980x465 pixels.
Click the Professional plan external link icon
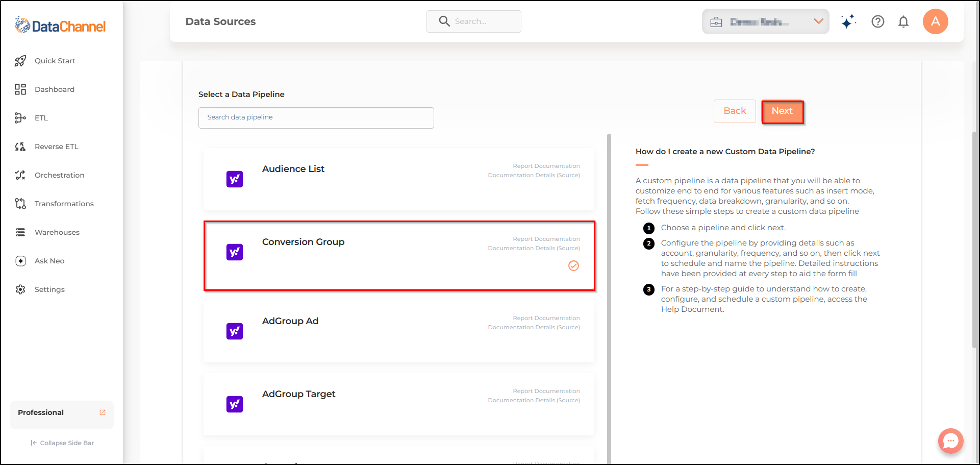click(x=103, y=412)
